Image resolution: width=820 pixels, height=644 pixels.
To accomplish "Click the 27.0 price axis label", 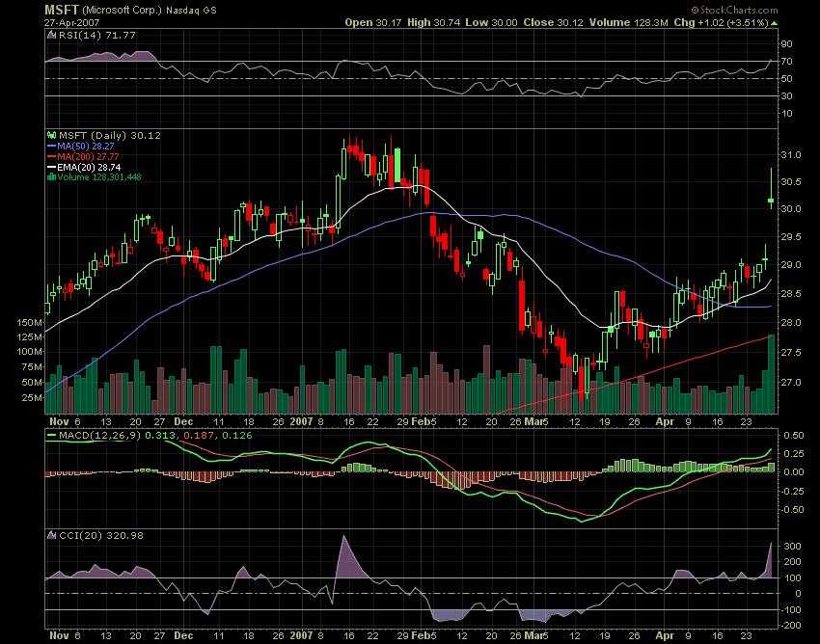I will 791,383.
